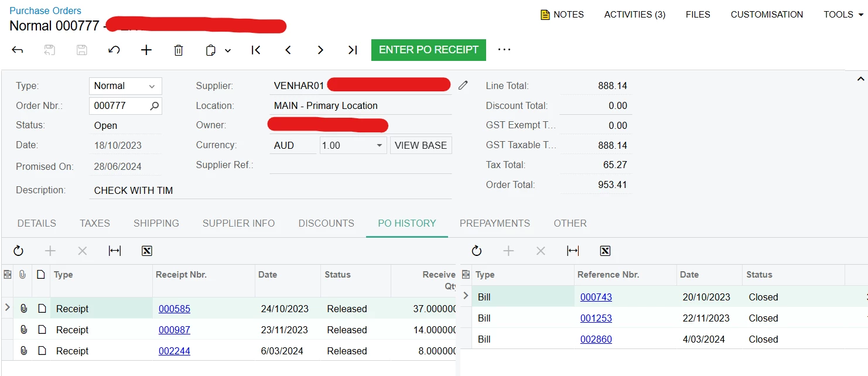Add a new purchase order with plus icon
This screenshot has width=868, height=376.
click(x=146, y=50)
